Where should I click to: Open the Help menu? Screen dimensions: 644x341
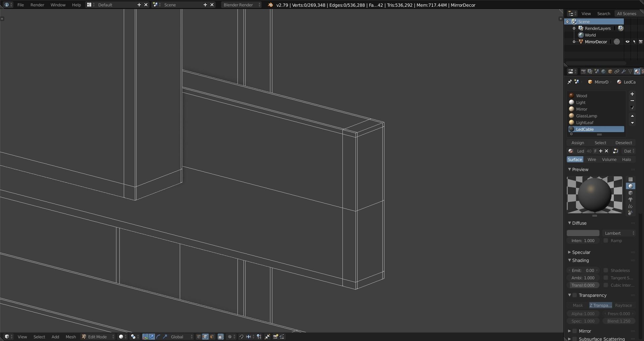click(76, 5)
